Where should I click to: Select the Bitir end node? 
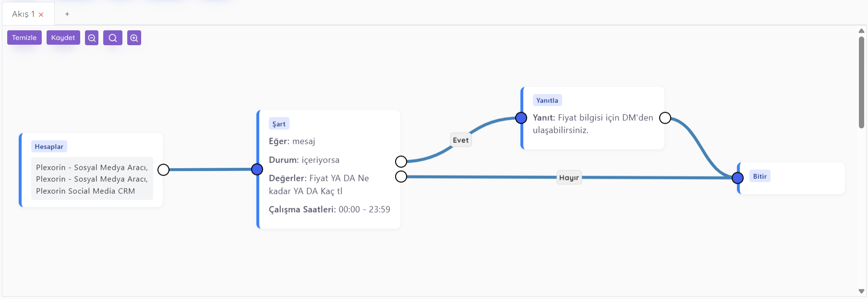(797, 179)
